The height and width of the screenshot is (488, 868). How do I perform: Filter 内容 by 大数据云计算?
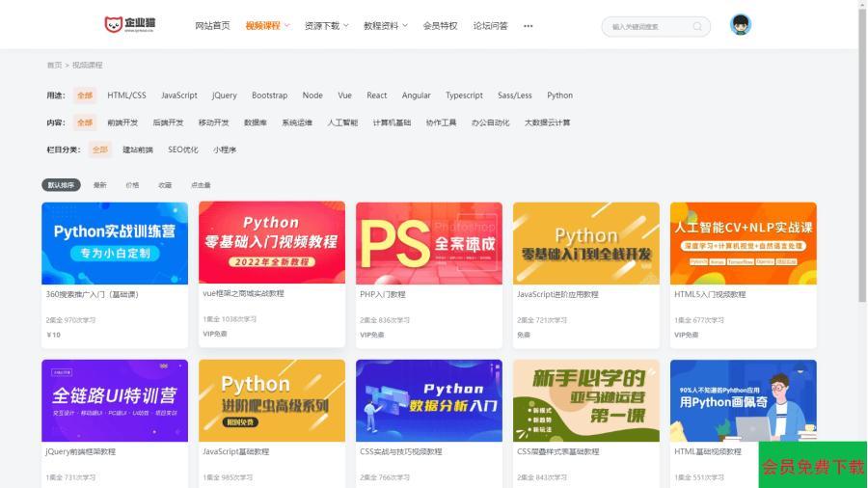(548, 122)
